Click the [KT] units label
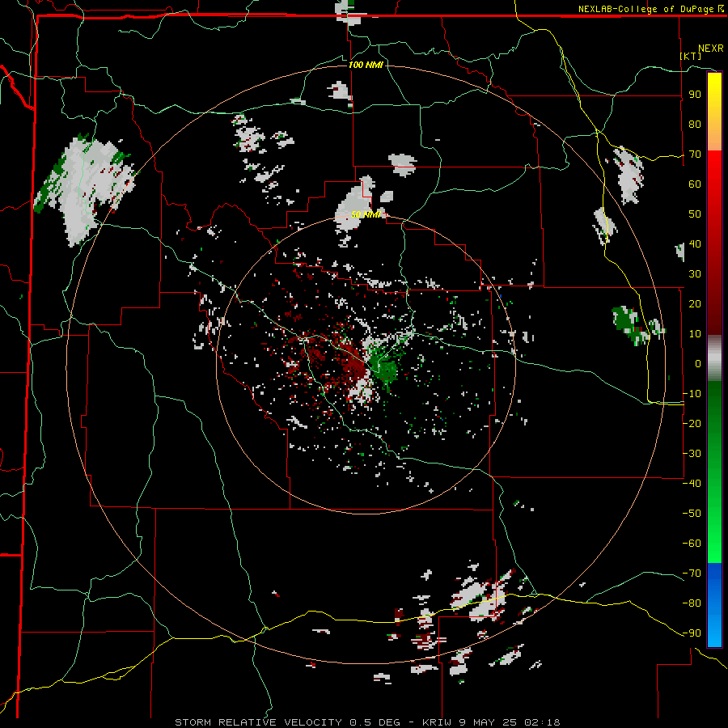The height and width of the screenshot is (728, 728). 691,56
